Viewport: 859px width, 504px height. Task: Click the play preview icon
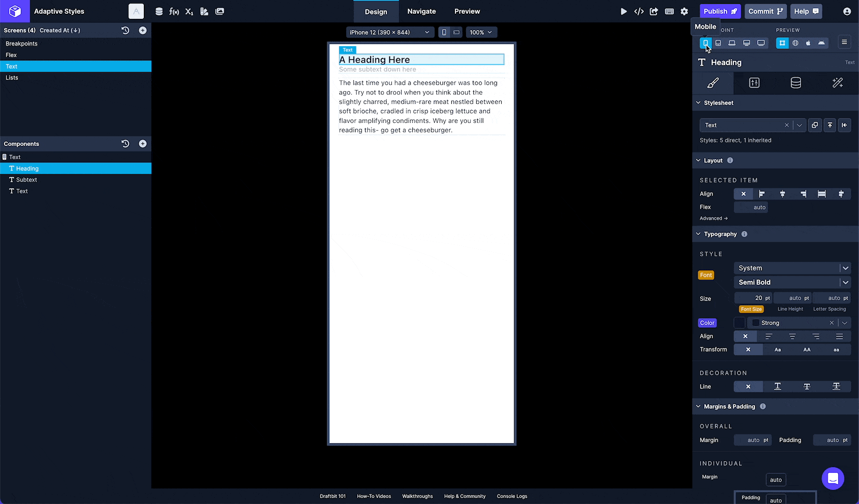pyautogui.click(x=624, y=12)
